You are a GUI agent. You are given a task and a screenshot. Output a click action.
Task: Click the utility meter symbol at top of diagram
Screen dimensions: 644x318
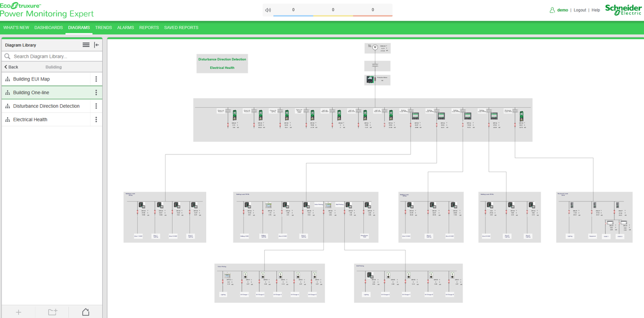tap(375, 47)
